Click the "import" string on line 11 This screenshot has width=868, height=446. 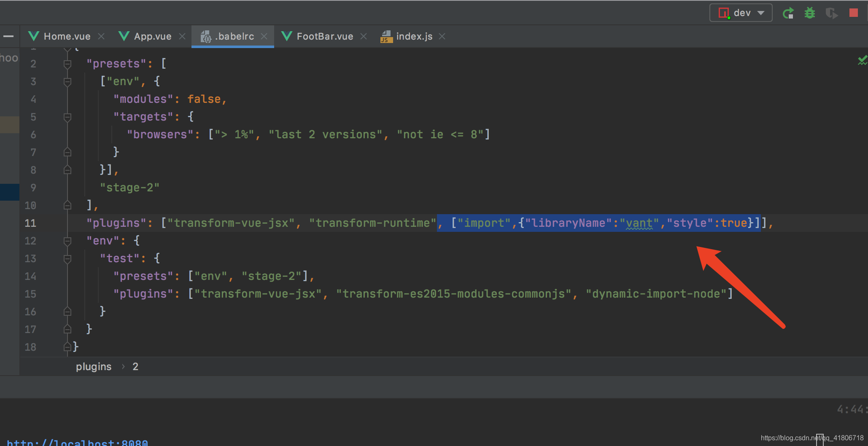tap(484, 223)
